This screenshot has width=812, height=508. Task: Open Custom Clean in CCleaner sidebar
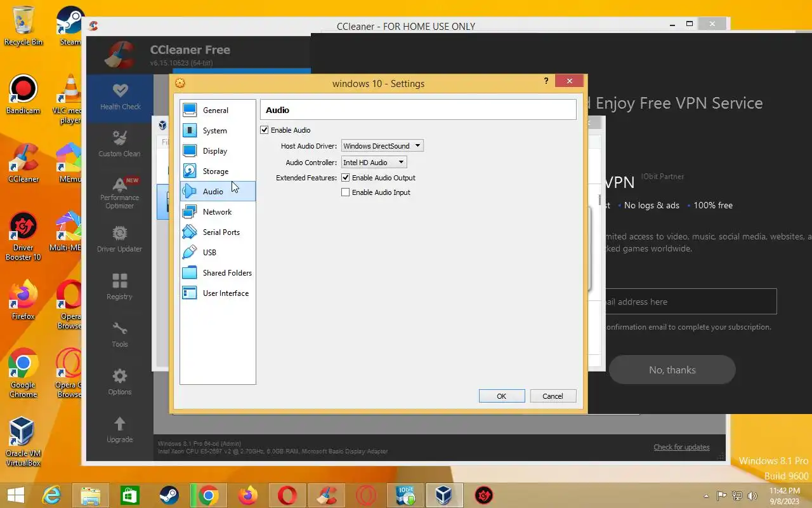pos(120,144)
